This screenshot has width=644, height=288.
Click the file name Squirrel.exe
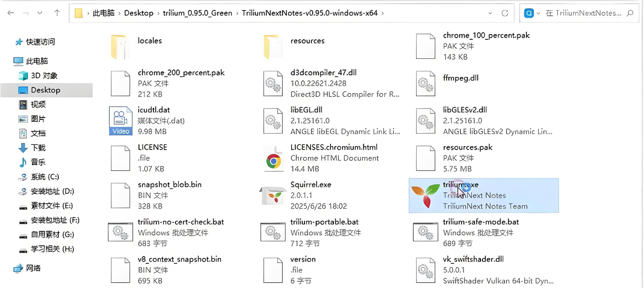(311, 185)
